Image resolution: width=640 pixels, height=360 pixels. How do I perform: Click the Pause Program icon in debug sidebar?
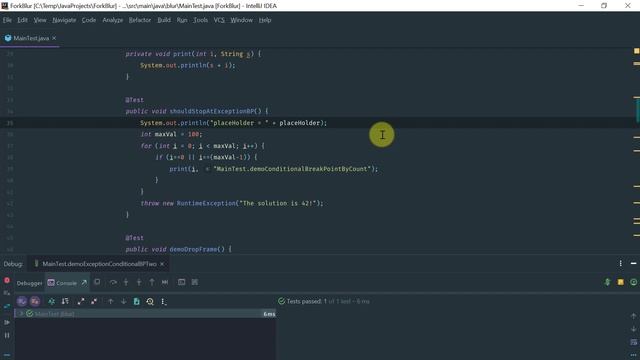pyautogui.click(x=7, y=335)
